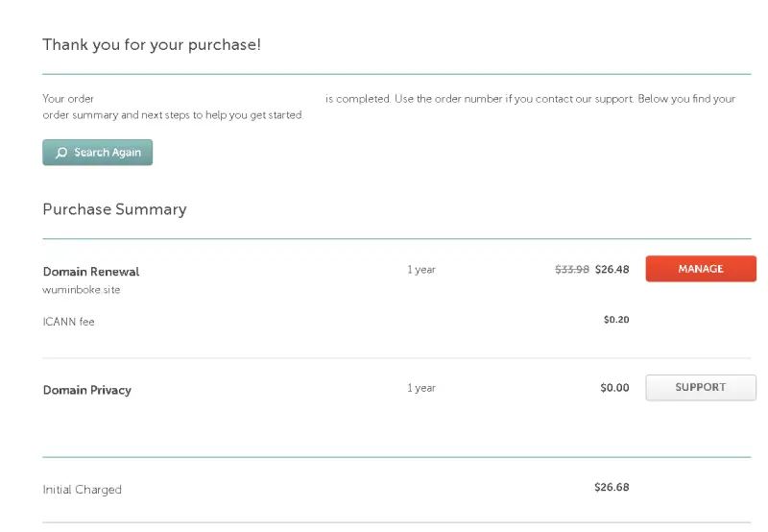
Task: Click the 'Your order' text
Action: coord(68,99)
